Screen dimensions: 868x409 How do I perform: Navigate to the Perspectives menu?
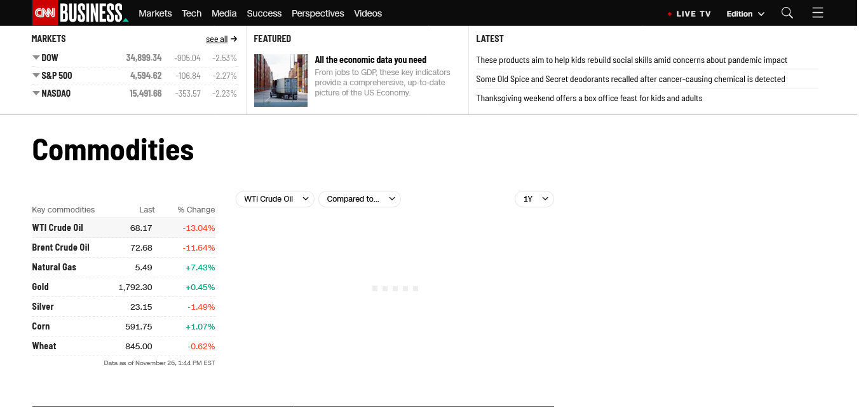318,13
